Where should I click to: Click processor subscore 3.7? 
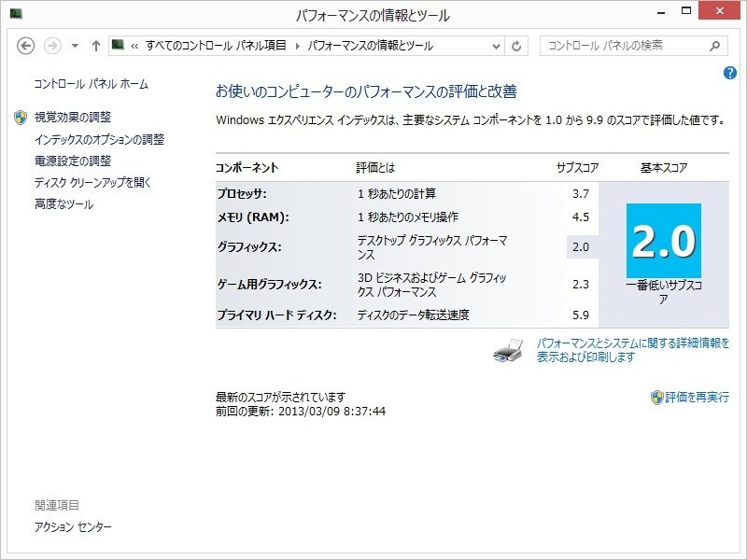pyautogui.click(x=581, y=194)
